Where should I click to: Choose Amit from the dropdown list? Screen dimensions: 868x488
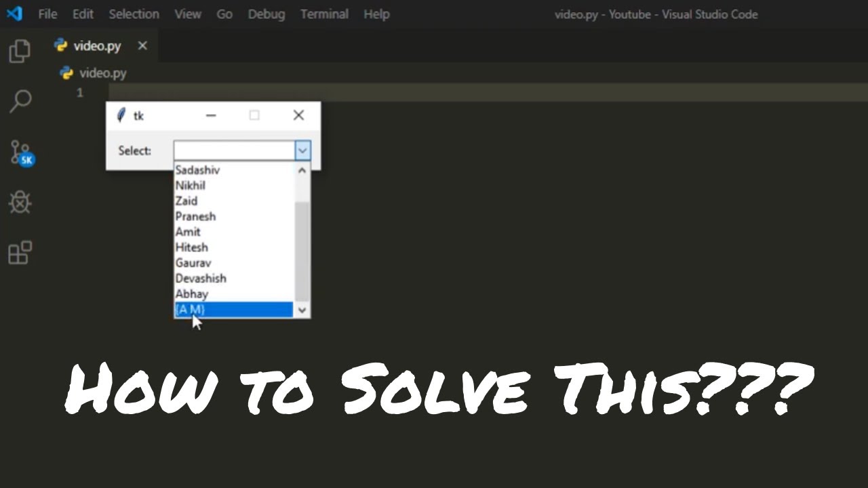tap(233, 232)
